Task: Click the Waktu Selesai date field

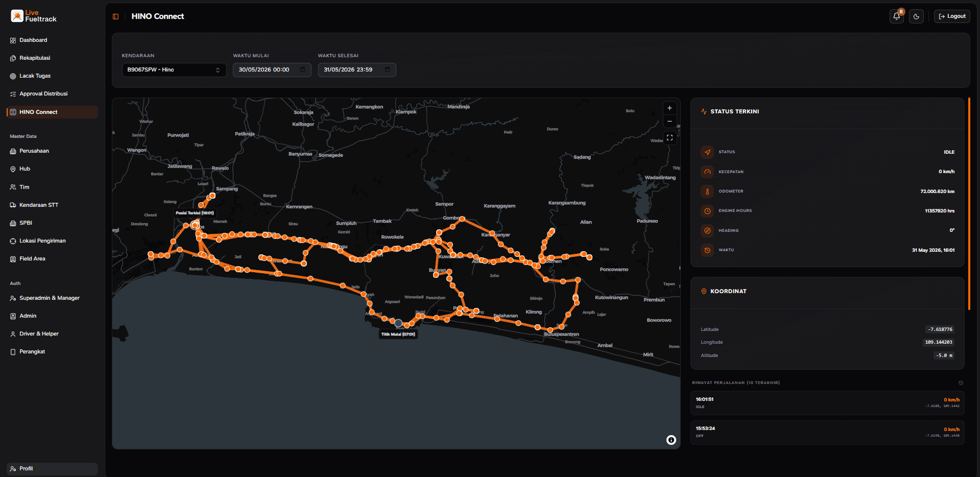Action: pyautogui.click(x=357, y=70)
